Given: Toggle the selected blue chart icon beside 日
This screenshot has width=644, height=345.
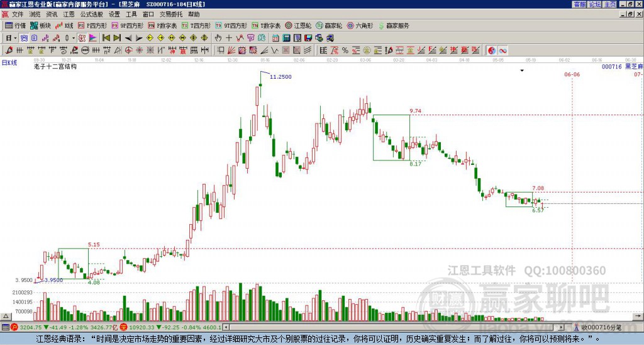Looking at the screenshot, I should click(x=24, y=38).
